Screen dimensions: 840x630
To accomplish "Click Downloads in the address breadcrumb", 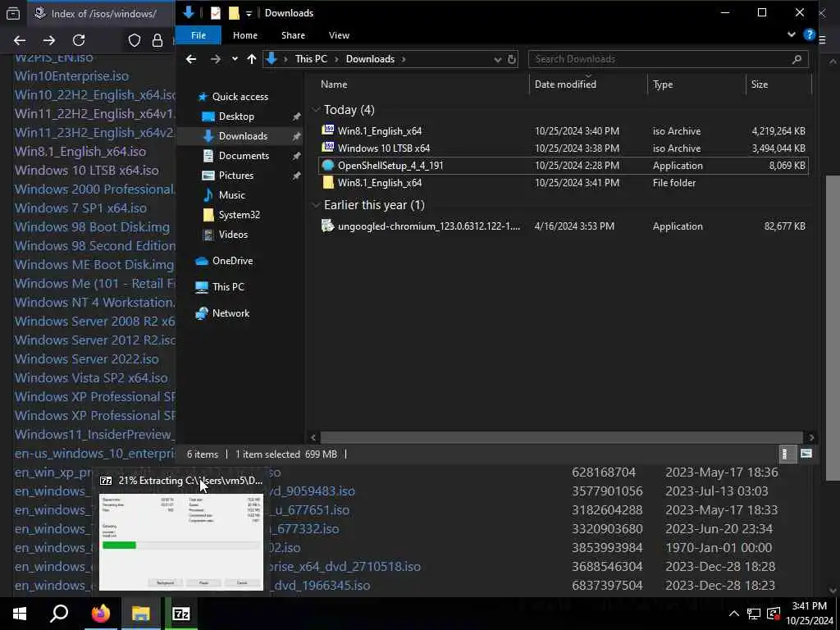I will click(370, 59).
